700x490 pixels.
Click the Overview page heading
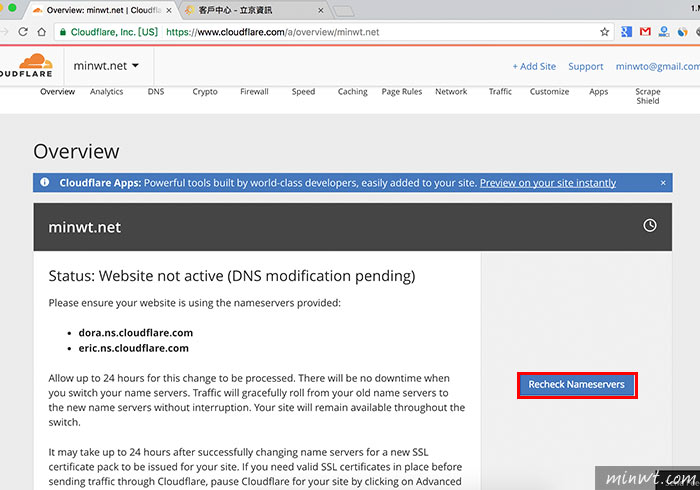[76, 151]
